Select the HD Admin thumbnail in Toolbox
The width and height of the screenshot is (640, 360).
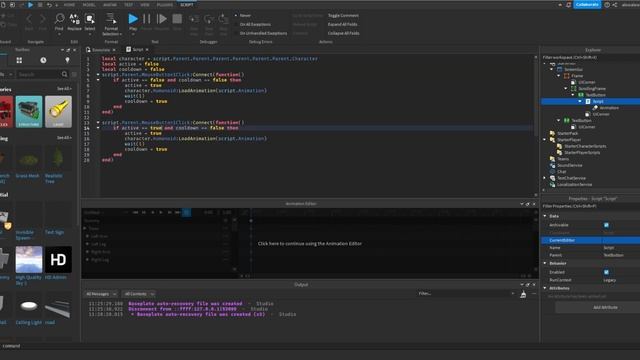tap(58, 260)
